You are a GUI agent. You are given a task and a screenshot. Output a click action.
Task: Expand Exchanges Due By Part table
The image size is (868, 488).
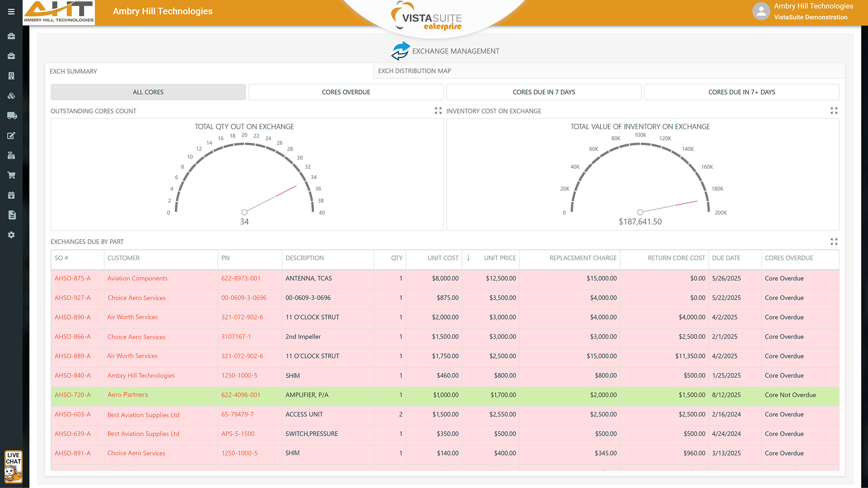834,242
